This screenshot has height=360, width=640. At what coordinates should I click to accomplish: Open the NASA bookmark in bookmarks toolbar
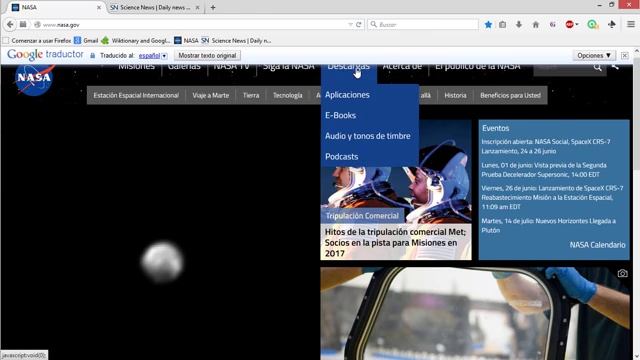[x=186, y=40]
